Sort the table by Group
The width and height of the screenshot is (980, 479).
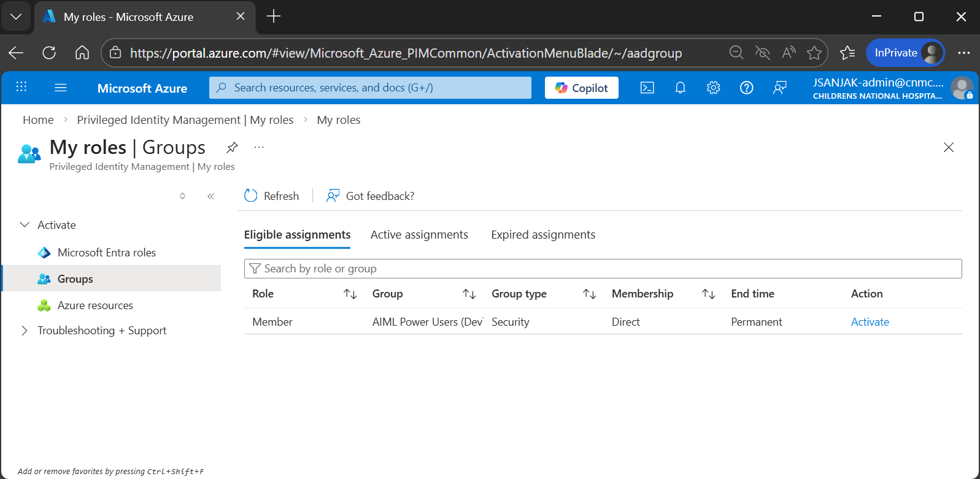[x=469, y=294]
